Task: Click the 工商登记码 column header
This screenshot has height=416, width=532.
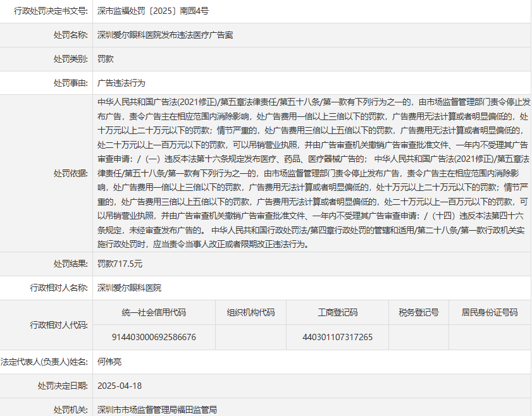Action: click(x=337, y=312)
